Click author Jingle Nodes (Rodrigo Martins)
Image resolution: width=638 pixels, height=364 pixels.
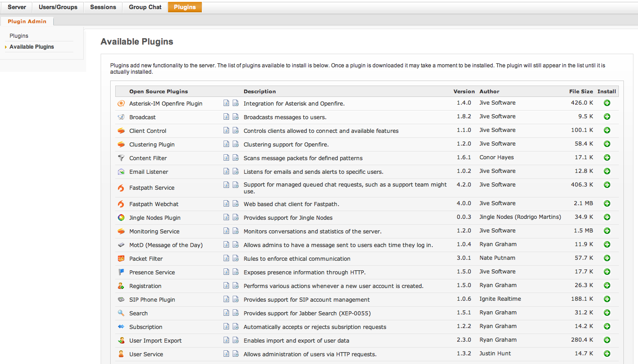tap(520, 217)
